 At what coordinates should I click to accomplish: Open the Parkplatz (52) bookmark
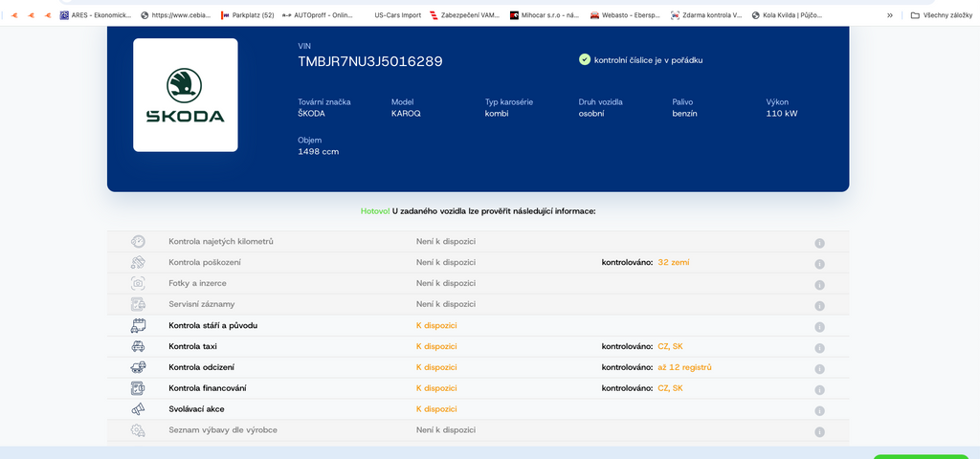click(248, 15)
